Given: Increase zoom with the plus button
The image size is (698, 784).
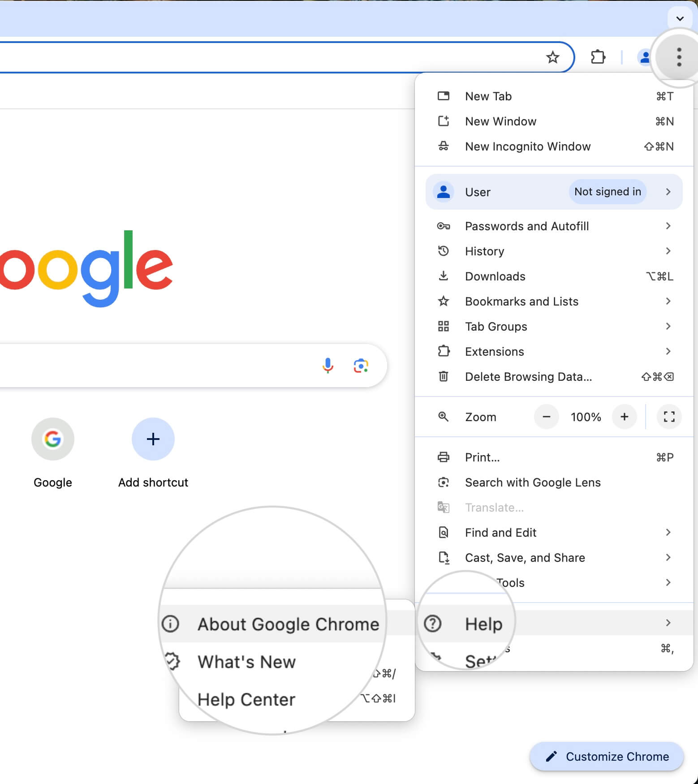Looking at the screenshot, I should point(624,417).
